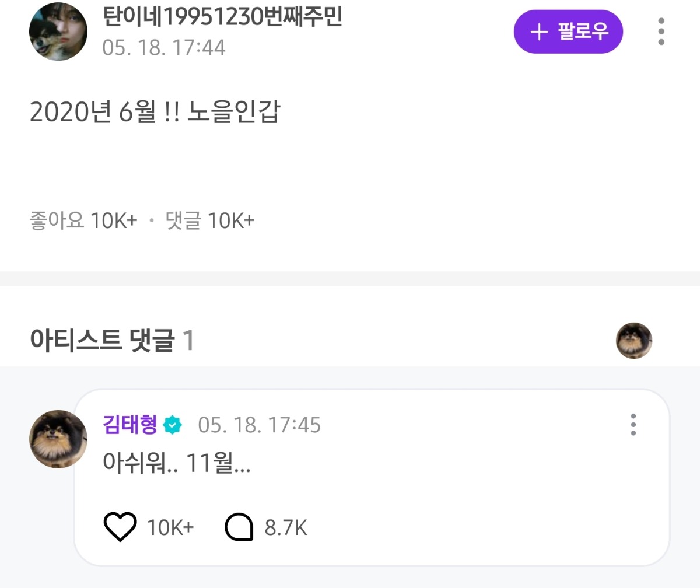Viewport: 700px width, 588px height.
Task: View the post's 좋아요 10K+ likes
Action: tap(83, 220)
